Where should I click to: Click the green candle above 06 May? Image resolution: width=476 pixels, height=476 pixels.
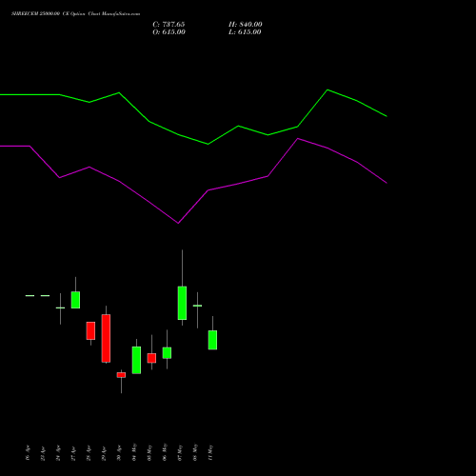coord(167,353)
